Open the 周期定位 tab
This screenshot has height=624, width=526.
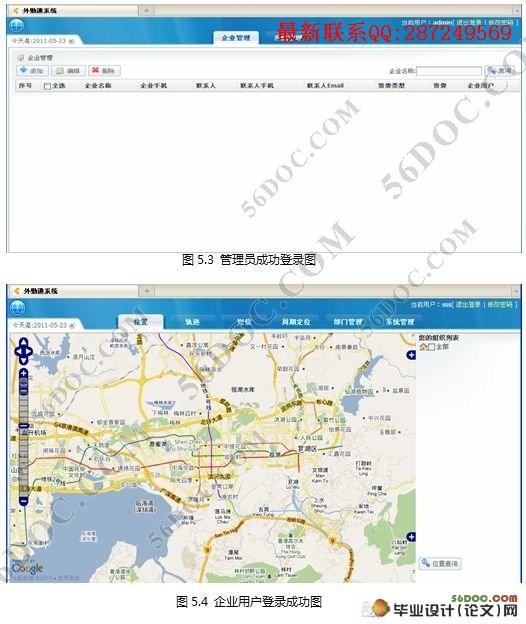(296, 322)
